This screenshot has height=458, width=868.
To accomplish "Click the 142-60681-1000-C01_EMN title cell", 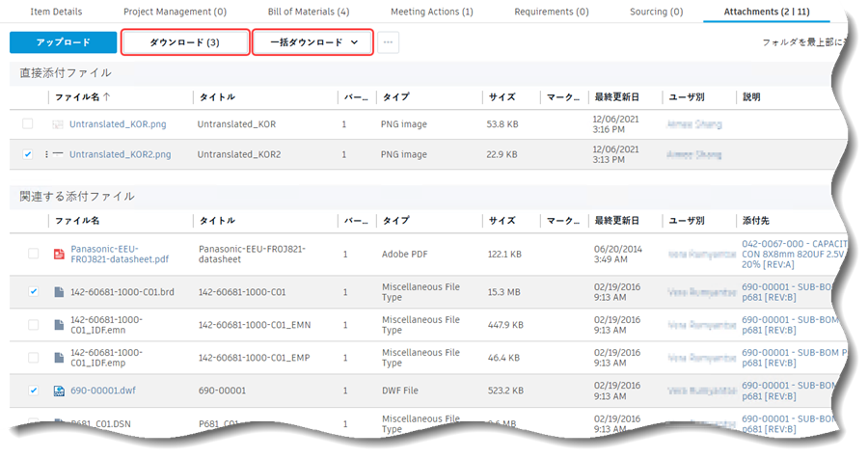I will point(255,325).
